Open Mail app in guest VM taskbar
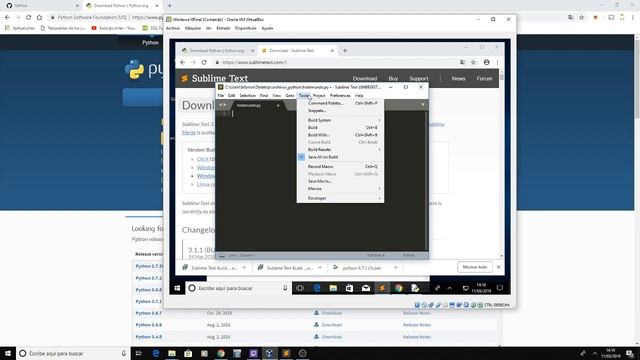640x360 pixels. point(366,288)
